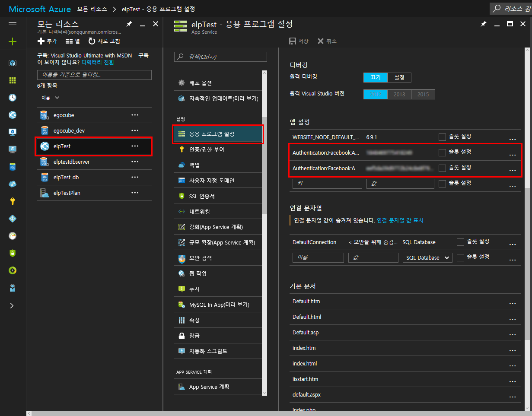The image size is (532, 416).
Task: Open Custom domains (사용자 지정 도메인) menu item
Action: 218,181
